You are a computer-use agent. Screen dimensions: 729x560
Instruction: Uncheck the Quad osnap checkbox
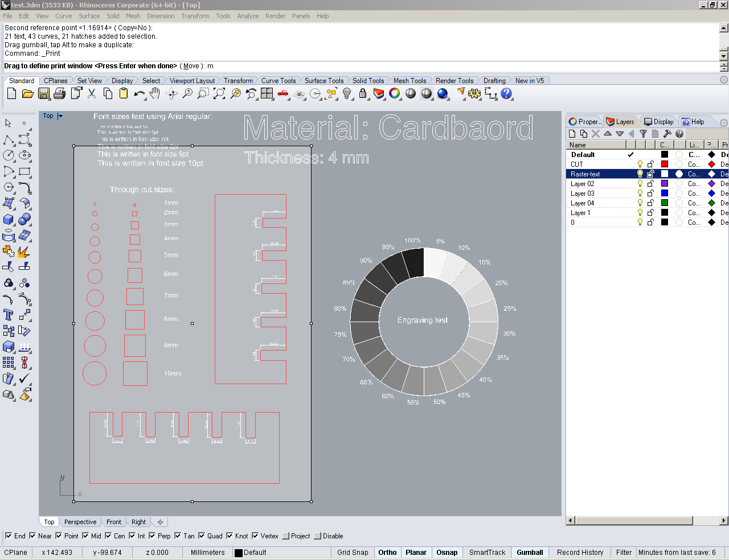[202, 536]
